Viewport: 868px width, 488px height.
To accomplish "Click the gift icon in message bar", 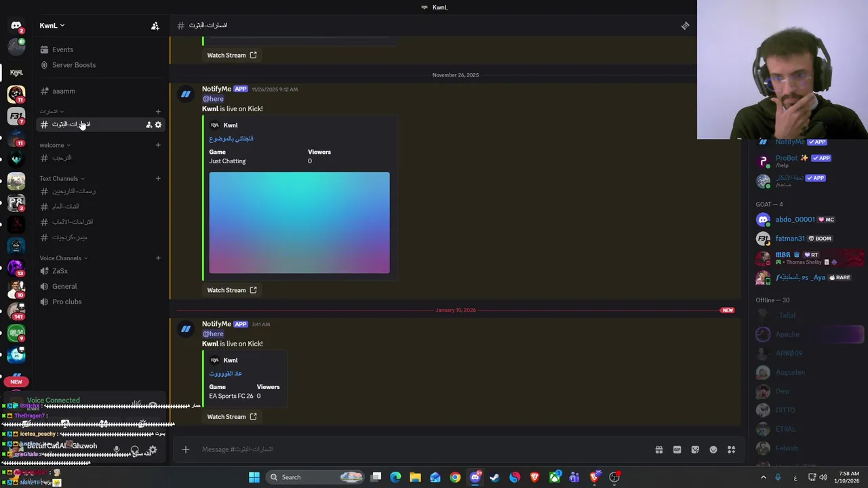I will (x=658, y=449).
